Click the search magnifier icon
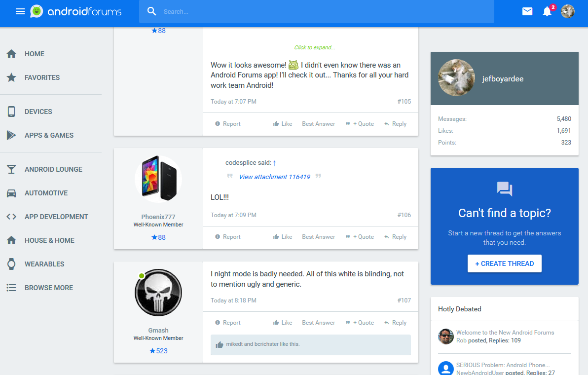 coord(152,11)
